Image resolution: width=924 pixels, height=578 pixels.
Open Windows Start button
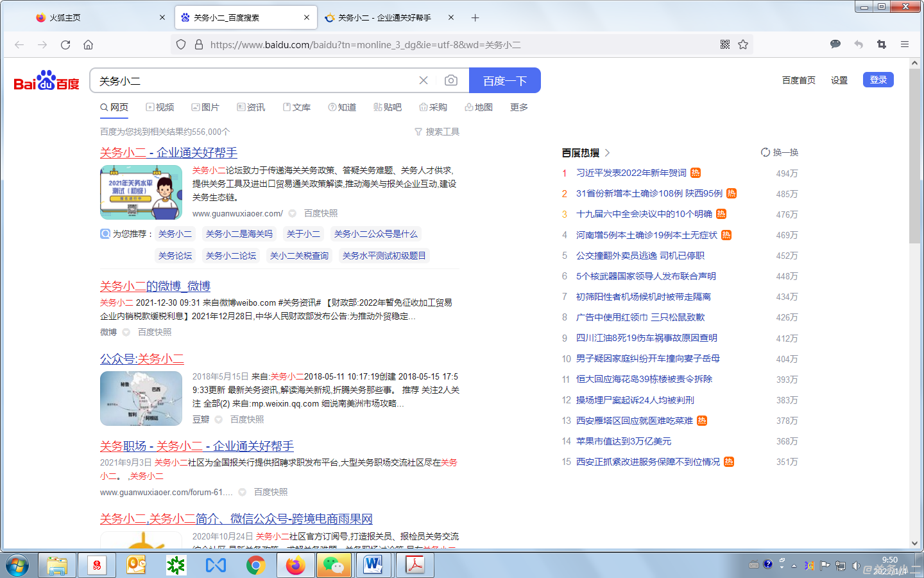[17, 565]
